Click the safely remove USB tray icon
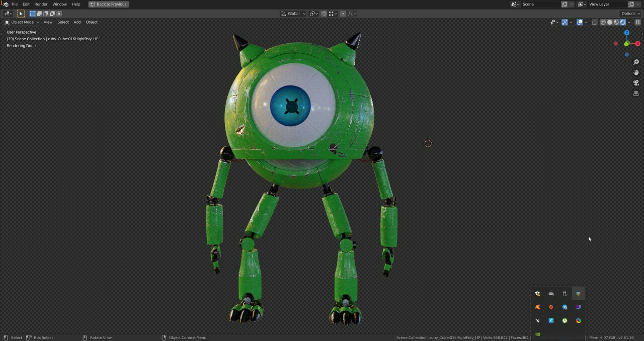 [565, 294]
